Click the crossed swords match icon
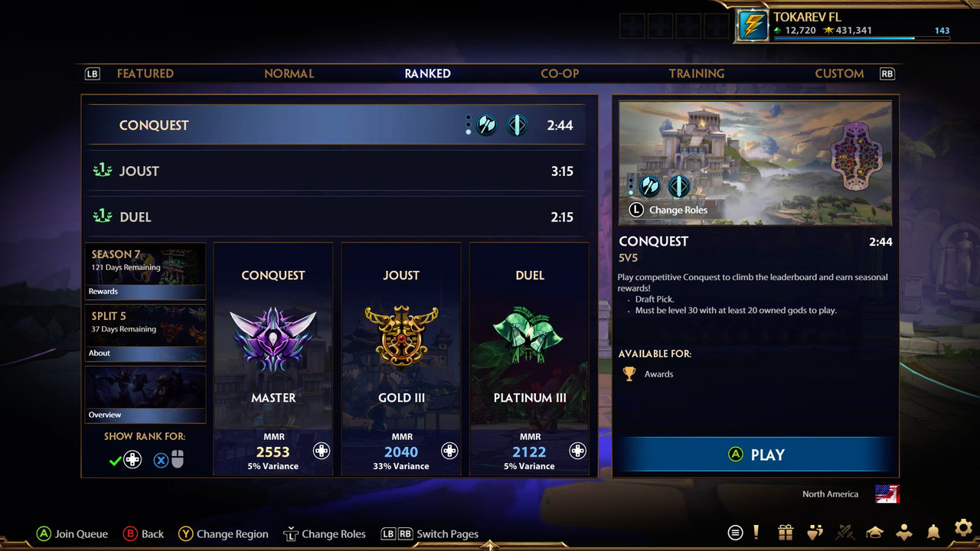 coord(845,532)
